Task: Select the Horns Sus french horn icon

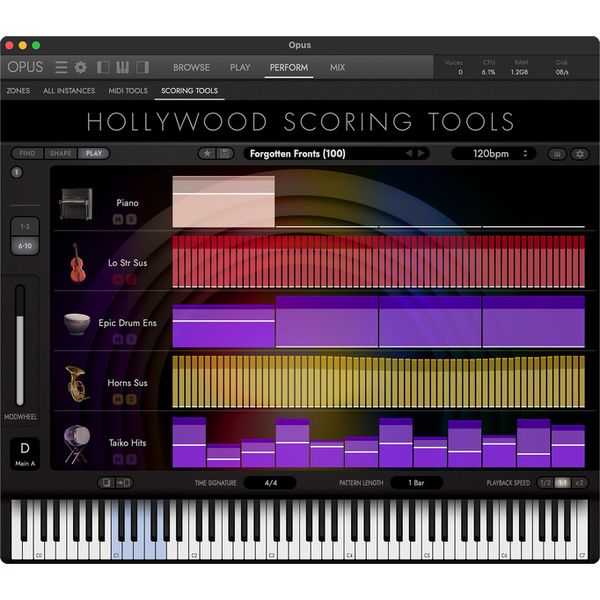Action: (77, 384)
